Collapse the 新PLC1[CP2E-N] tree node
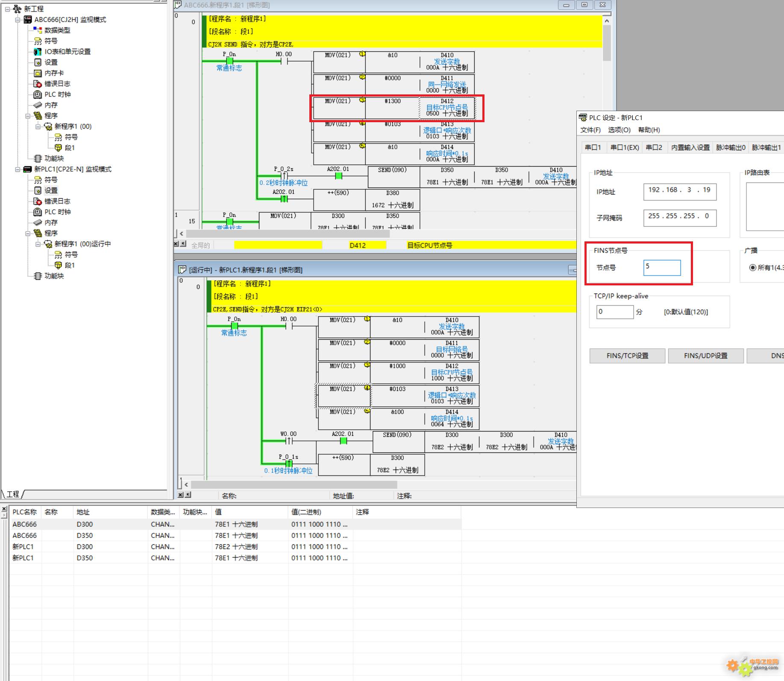Image resolution: width=784 pixels, height=681 pixels. click(x=18, y=169)
